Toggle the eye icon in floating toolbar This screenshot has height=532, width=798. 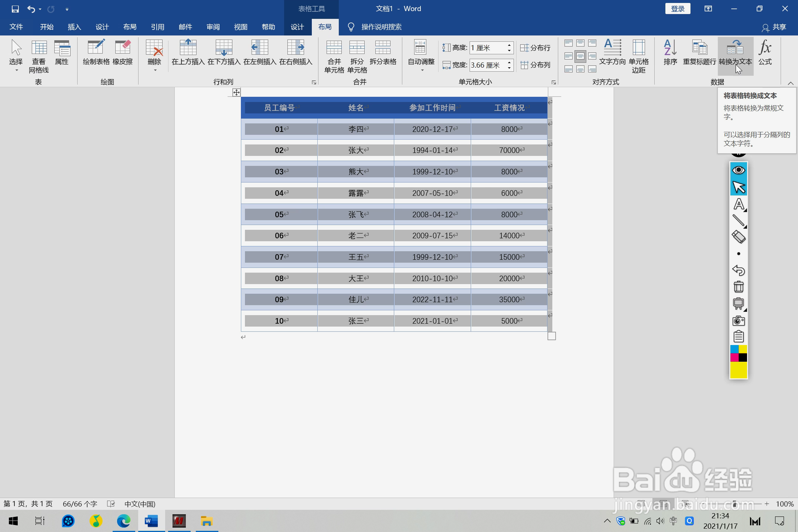[x=739, y=170]
